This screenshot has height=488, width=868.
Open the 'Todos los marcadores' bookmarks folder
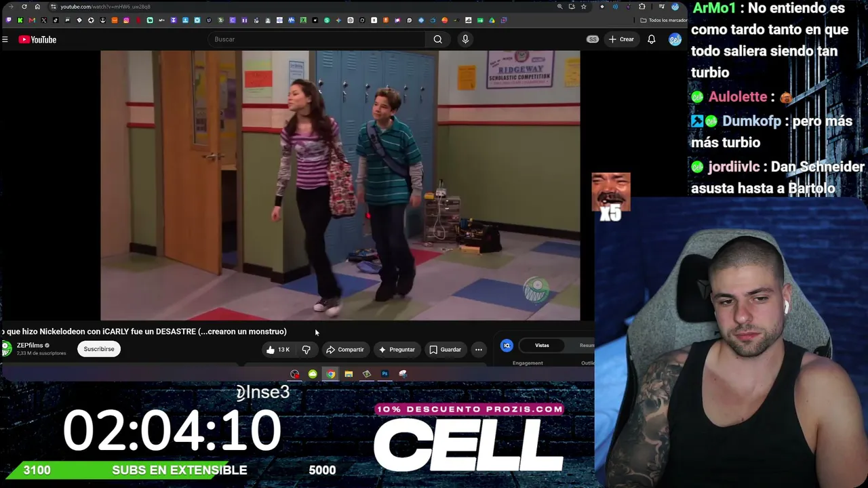[x=663, y=20]
